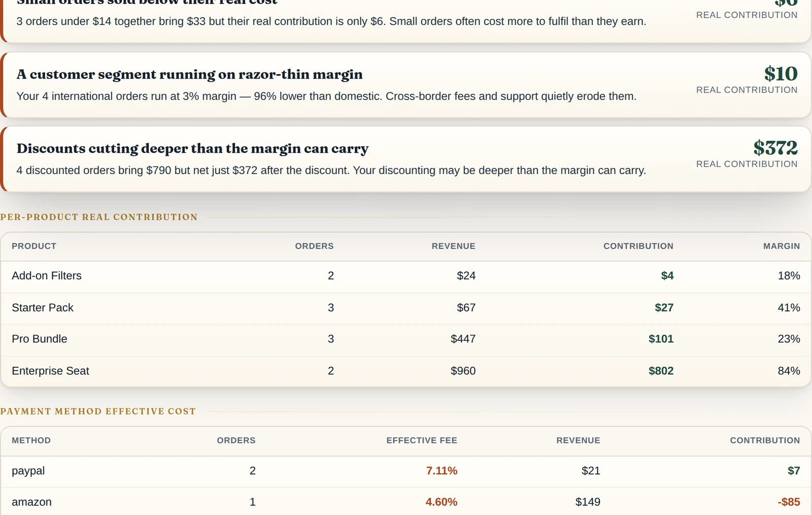Screen dimensions: 812x515
Task: Click the ORDERS header in product table
Action: (314, 246)
